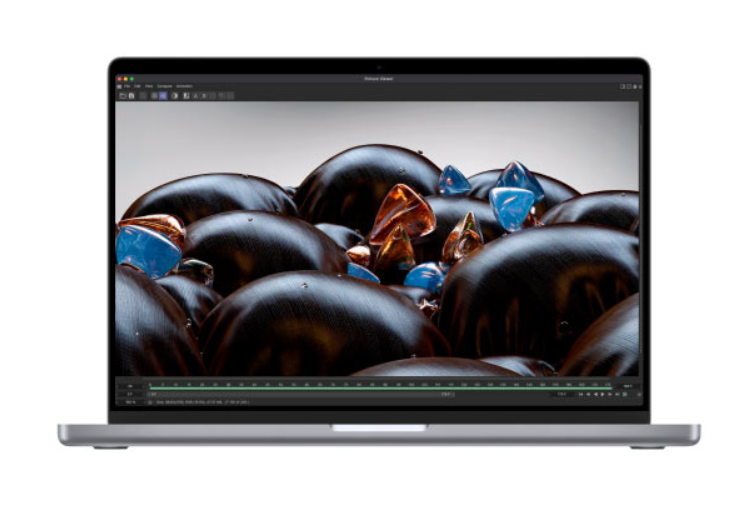749x526 pixels.
Task: Open the Compare menu
Action: (x=164, y=86)
